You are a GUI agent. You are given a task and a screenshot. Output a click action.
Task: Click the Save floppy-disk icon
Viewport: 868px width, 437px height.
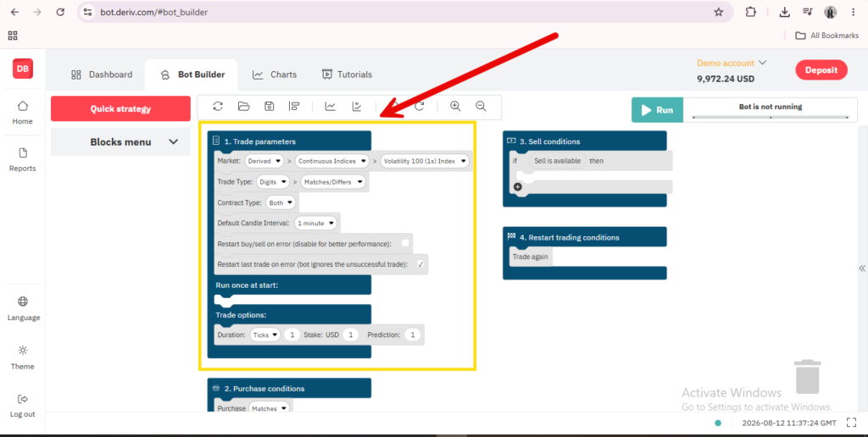269,106
